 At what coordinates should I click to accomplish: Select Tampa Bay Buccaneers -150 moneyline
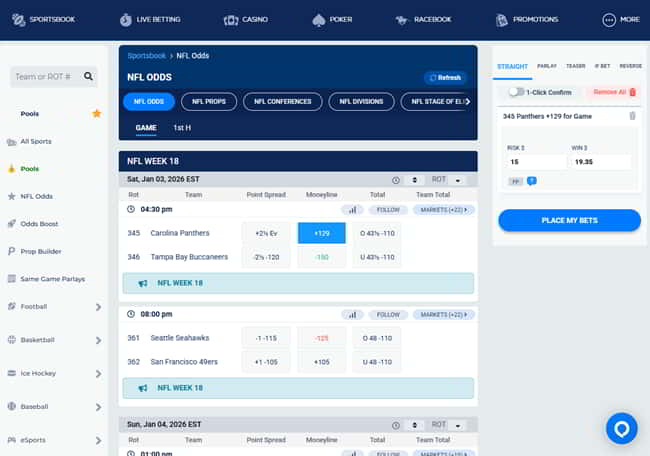pyautogui.click(x=322, y=257)
